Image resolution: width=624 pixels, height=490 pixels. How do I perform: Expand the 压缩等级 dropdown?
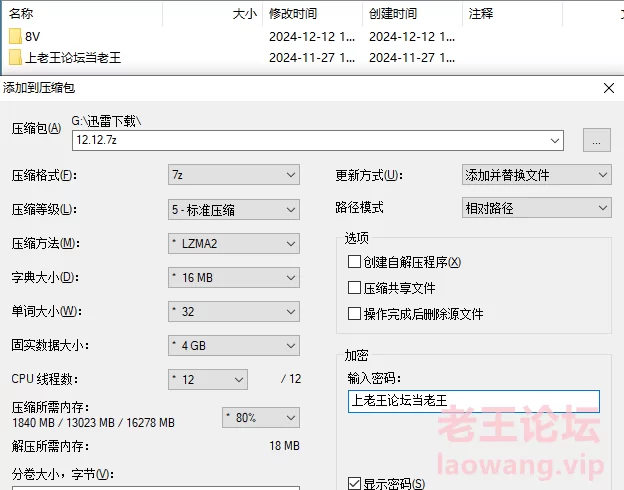click(x=234, y=209)
